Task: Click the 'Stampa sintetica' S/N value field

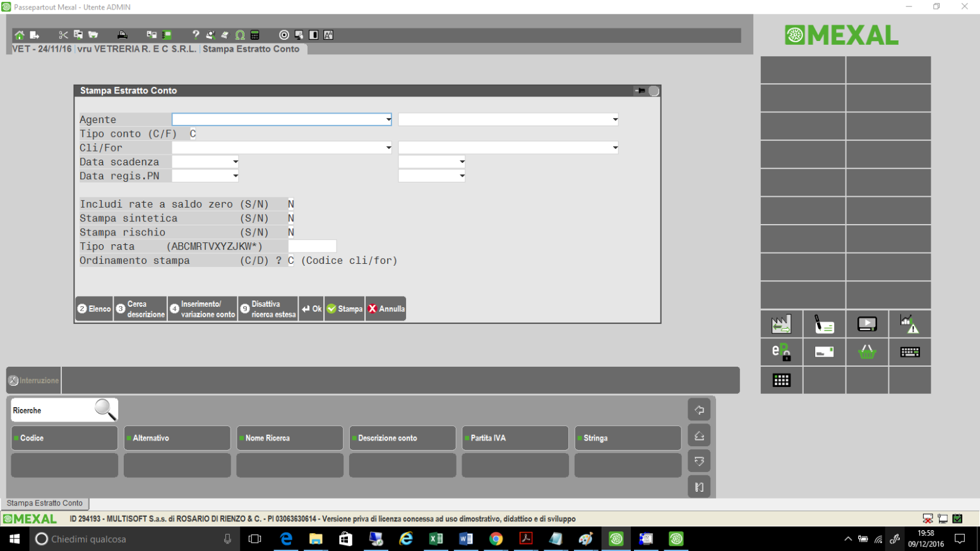Action: (291, 218)
